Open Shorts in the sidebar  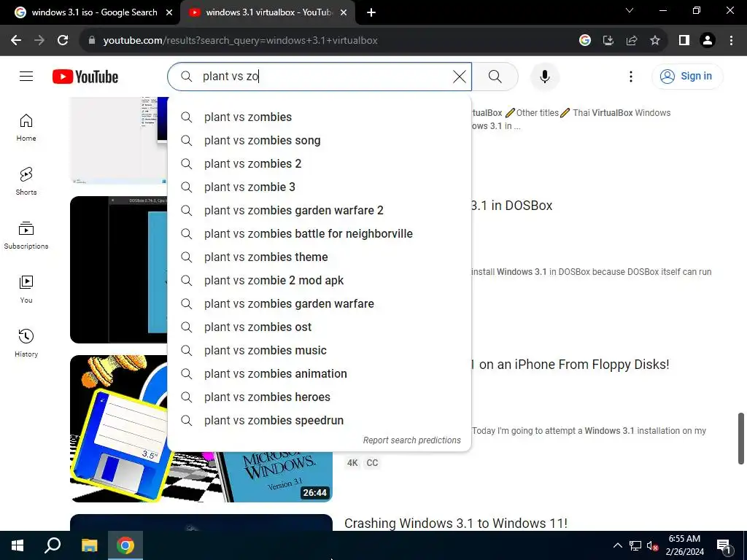[x=26, y=182]
